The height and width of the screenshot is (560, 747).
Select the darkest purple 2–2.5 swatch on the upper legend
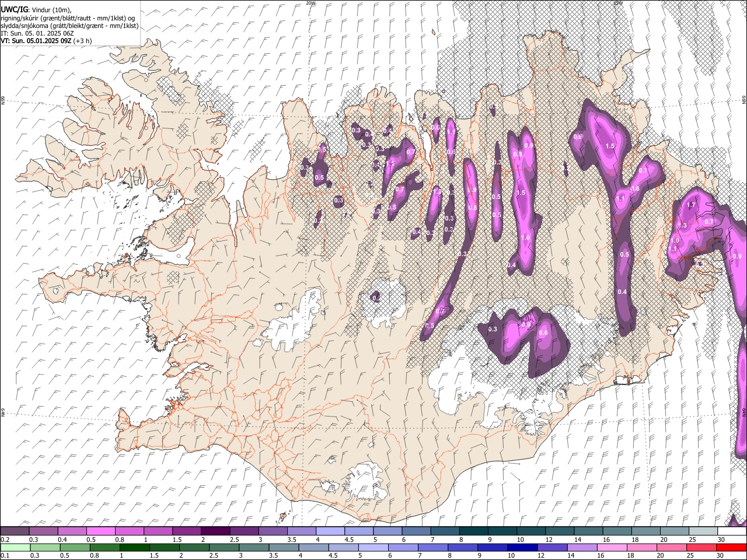point(215,531)
